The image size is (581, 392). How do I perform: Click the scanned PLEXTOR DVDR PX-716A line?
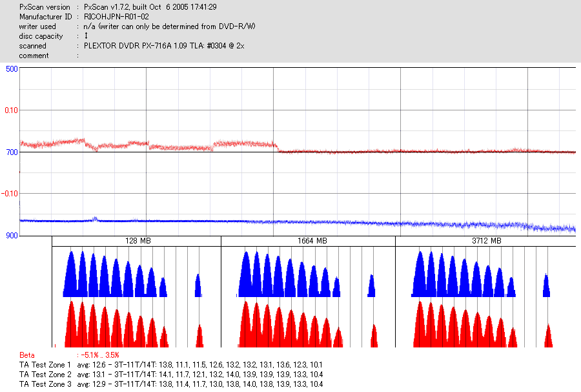click(132, 46)
